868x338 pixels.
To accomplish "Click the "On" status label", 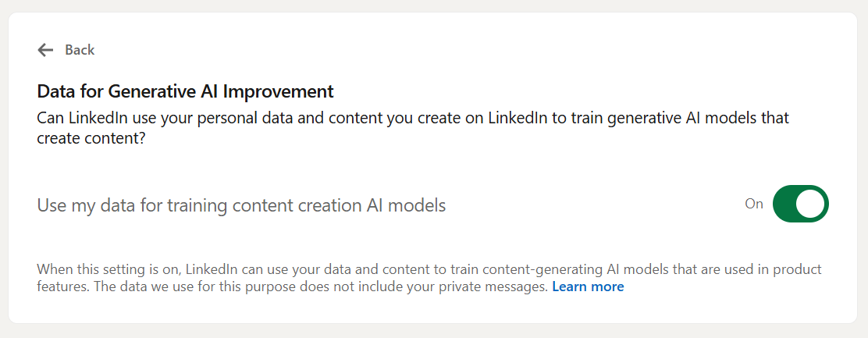I will 753,204.
